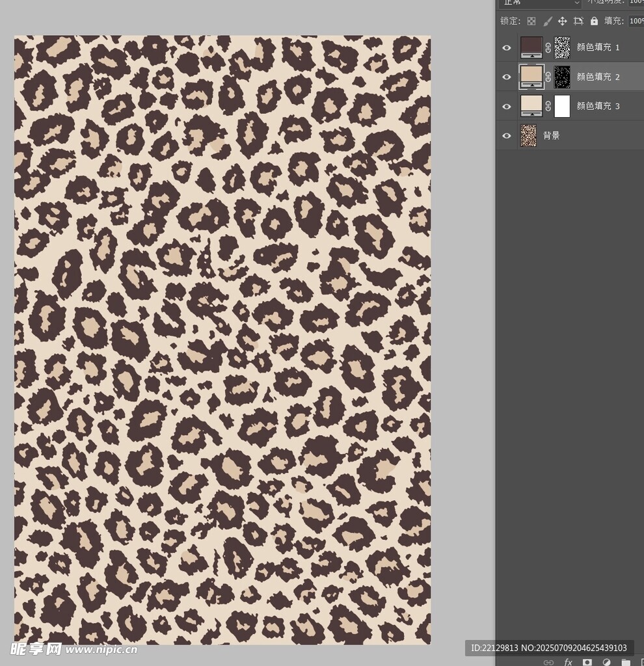
Task: Click the lock position move icon
Action: 563,21
